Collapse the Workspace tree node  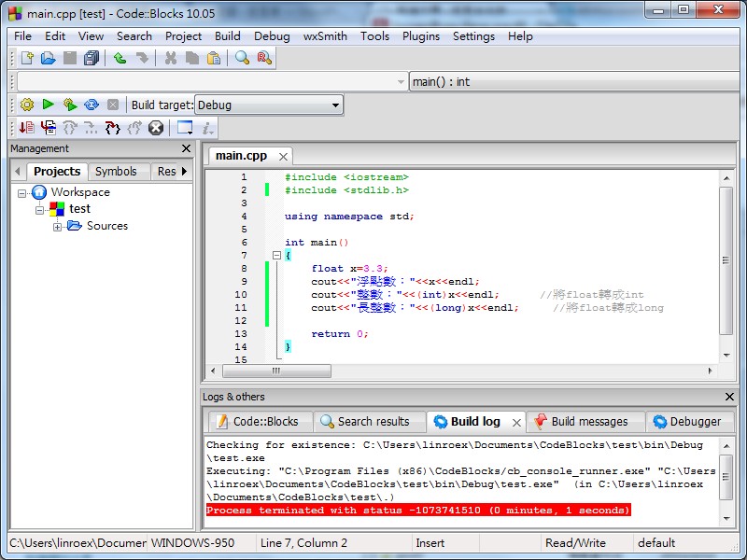(x=21, y=193)
